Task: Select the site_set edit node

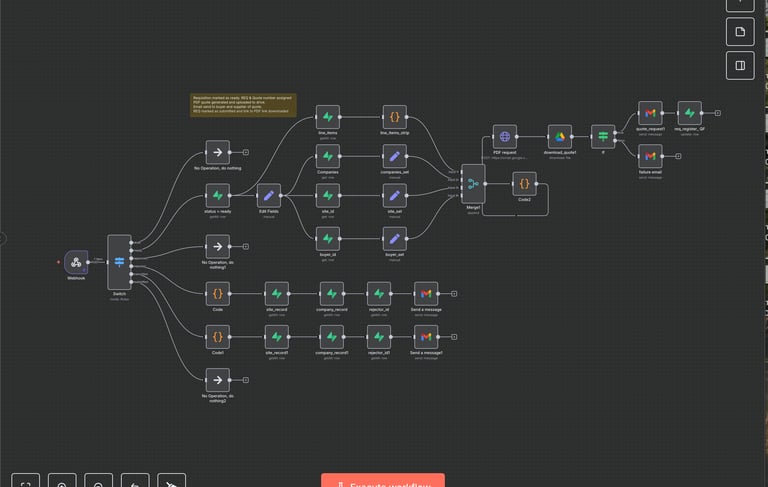Action: pyautogui.click(x=394, y=195)
